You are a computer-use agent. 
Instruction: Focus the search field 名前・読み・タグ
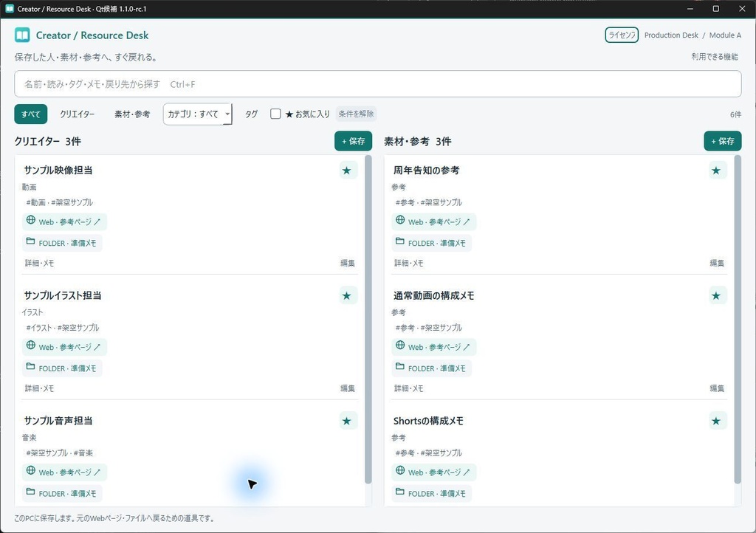pyautogui.click(x=378, y=84)
